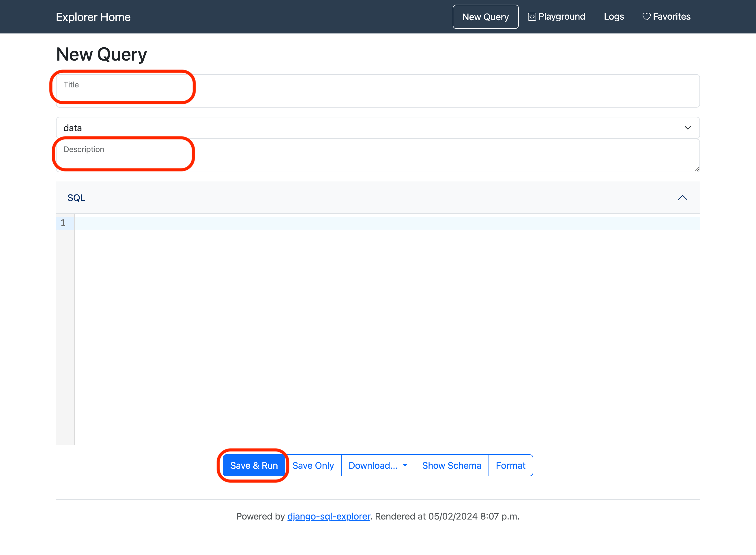Click the Favorites heart icon

(x=646, y=17)
